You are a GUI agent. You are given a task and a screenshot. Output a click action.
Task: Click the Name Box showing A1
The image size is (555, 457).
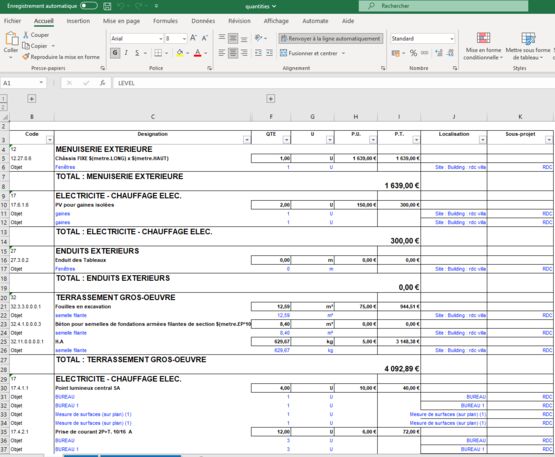click(23, 83)
